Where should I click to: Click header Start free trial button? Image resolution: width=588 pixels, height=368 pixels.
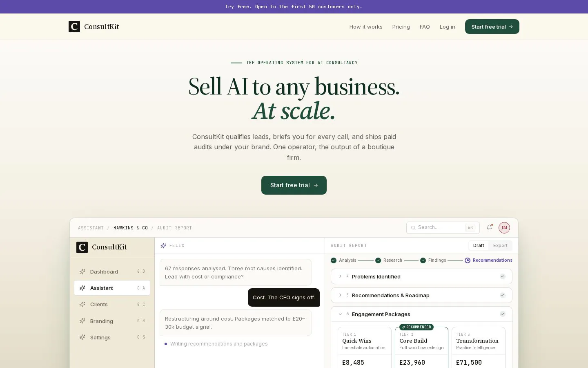[x=492, y=27]
